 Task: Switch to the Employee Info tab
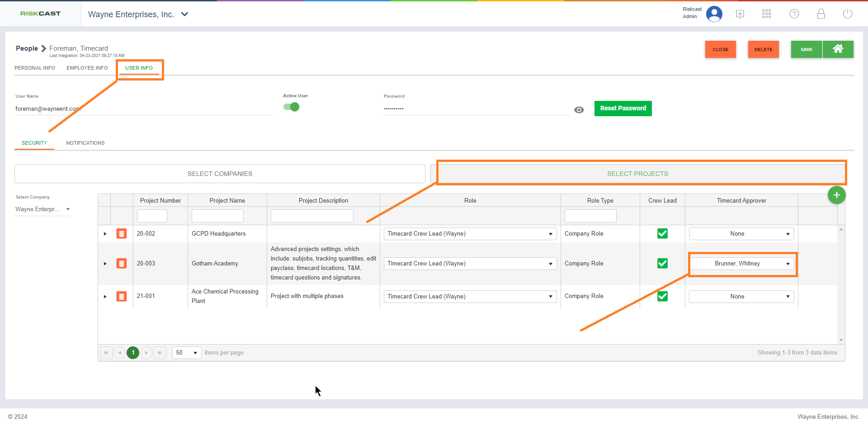pyautogui.click(x=87, y=68)
